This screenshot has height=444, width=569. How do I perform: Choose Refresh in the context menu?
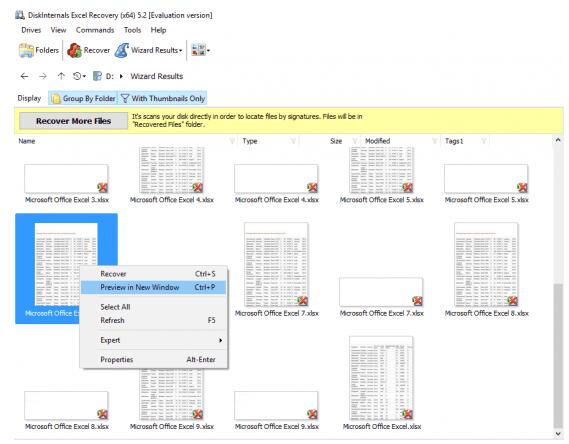(x=154, y=320)
